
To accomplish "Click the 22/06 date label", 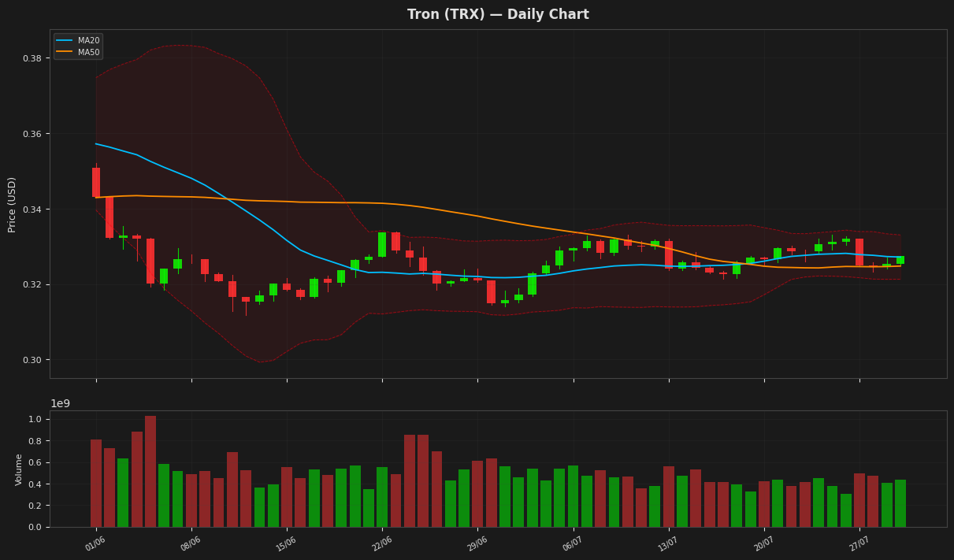I will (381, 544).
